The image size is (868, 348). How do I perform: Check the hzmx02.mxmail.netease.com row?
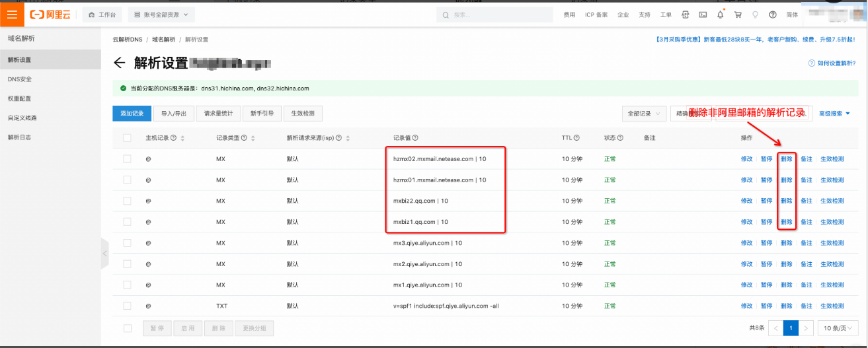[x=127, y=159]
